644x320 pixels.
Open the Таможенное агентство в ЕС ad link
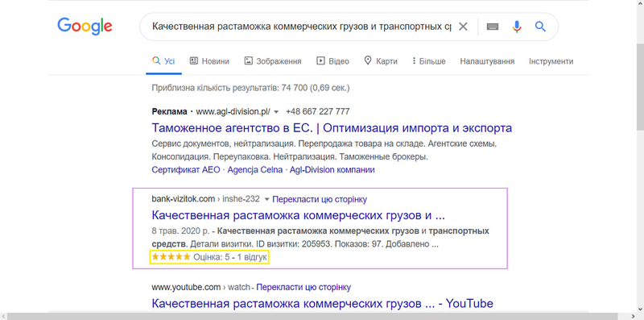[x=332, y=128]
